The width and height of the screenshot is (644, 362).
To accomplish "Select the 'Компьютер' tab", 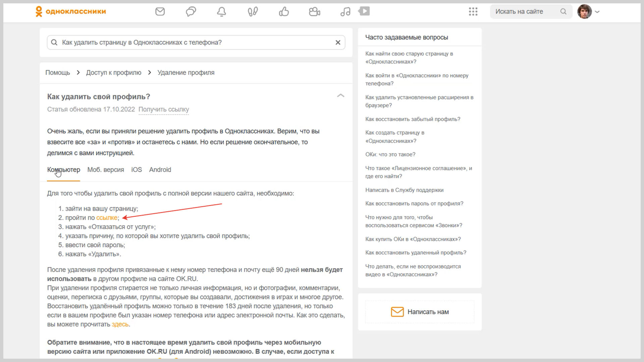I will tap(63, 170).
